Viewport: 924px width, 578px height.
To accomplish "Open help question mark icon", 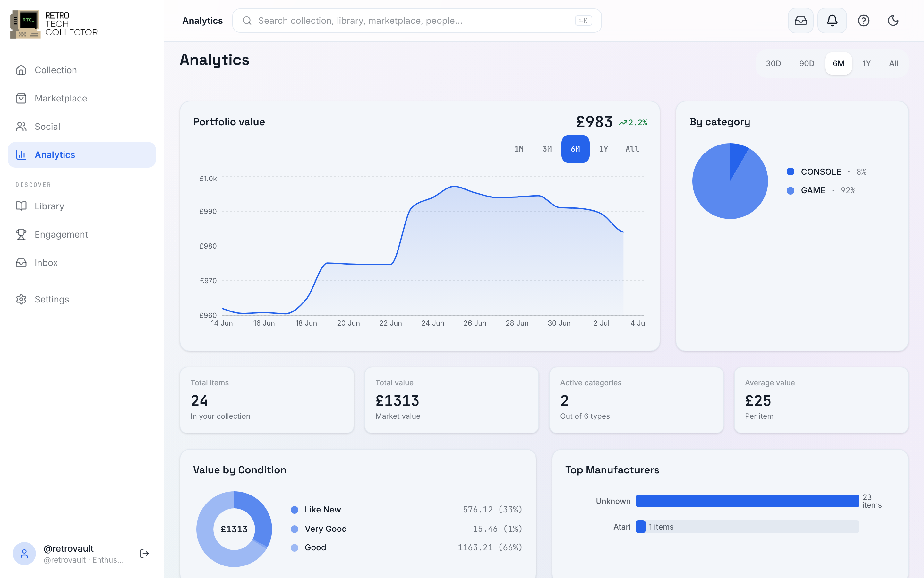I will 863,21.
